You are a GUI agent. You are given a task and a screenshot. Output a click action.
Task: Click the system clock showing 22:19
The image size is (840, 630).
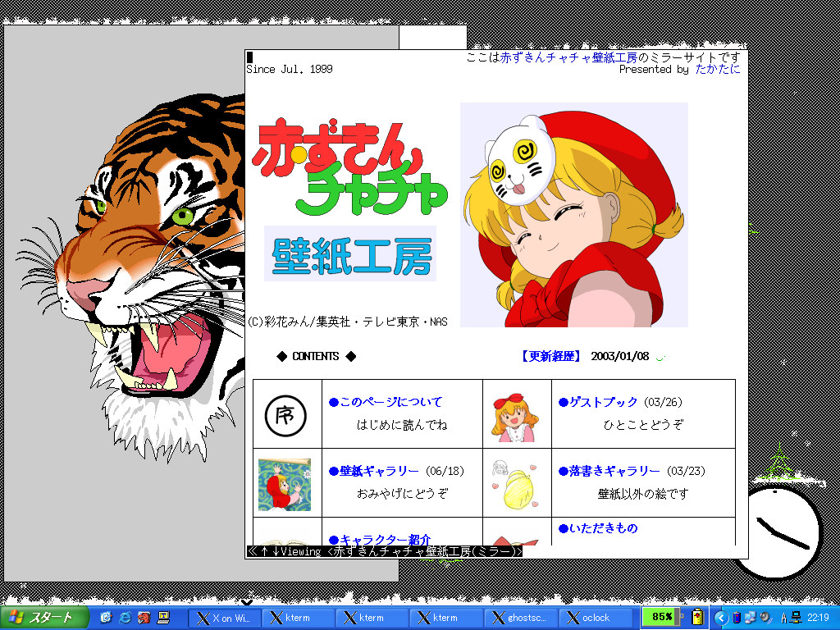click(818, 619)
